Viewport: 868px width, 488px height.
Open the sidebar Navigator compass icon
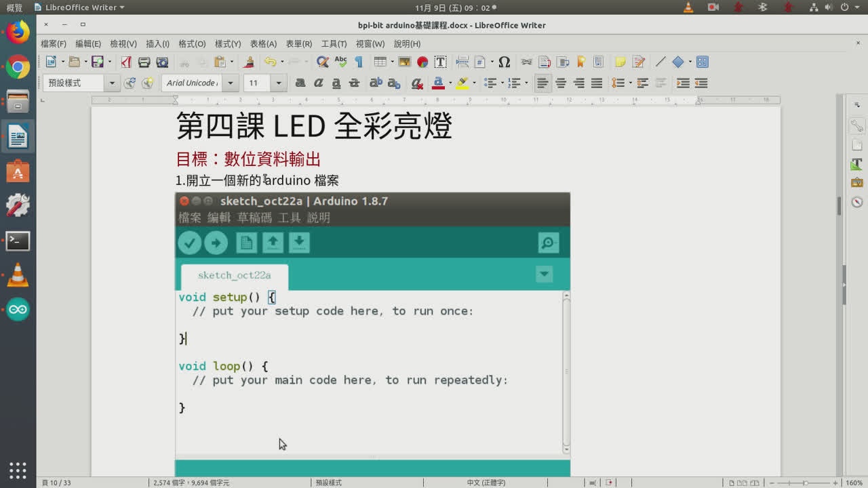857,202
